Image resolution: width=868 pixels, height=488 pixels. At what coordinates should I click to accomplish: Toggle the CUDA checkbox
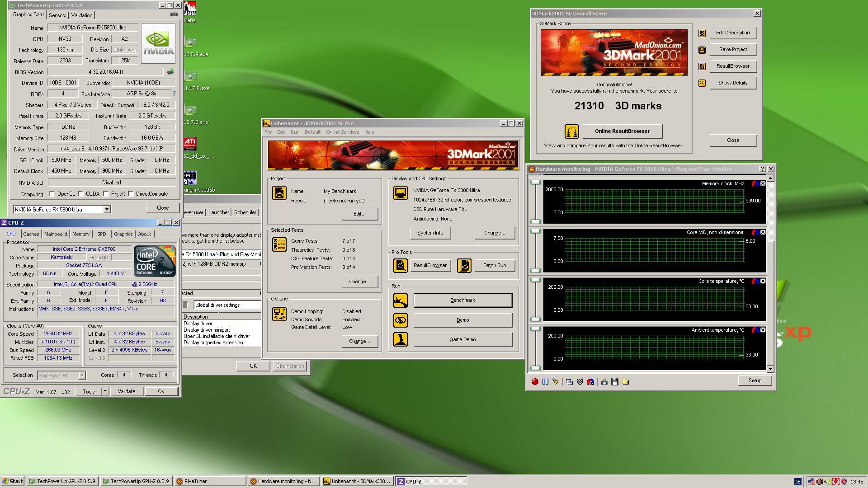click(x=81, y=194)
